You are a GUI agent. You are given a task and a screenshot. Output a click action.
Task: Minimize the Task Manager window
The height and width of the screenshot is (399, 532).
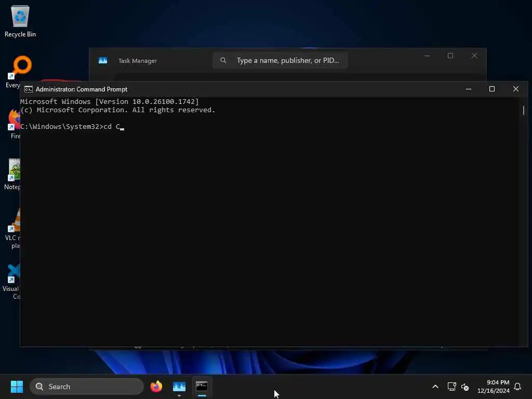point(427,56)
